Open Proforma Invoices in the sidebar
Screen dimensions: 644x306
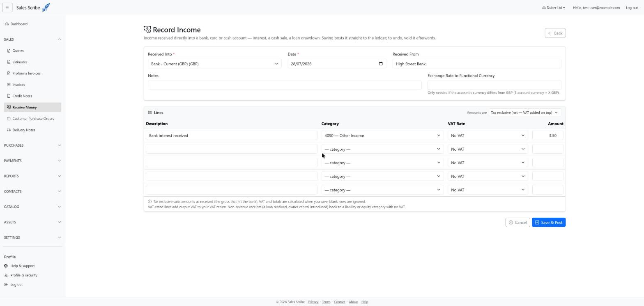click(x=26, y=73)
